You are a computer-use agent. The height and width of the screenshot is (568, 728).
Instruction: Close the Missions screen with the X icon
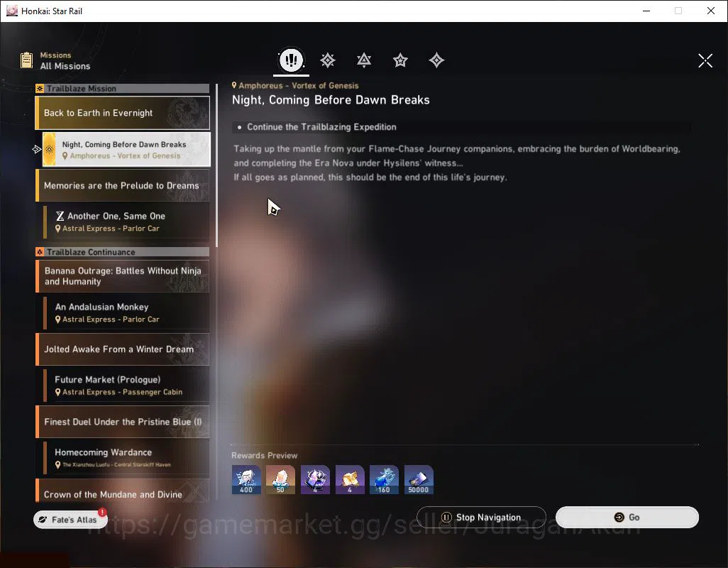pos(705,60)
